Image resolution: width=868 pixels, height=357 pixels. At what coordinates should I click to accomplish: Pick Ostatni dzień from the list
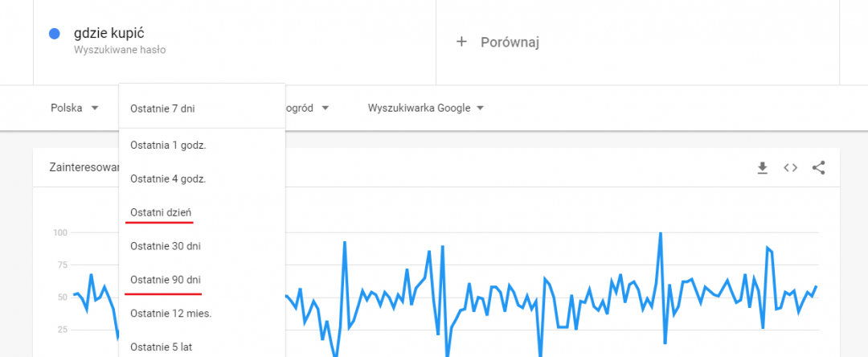coord(161,212)
